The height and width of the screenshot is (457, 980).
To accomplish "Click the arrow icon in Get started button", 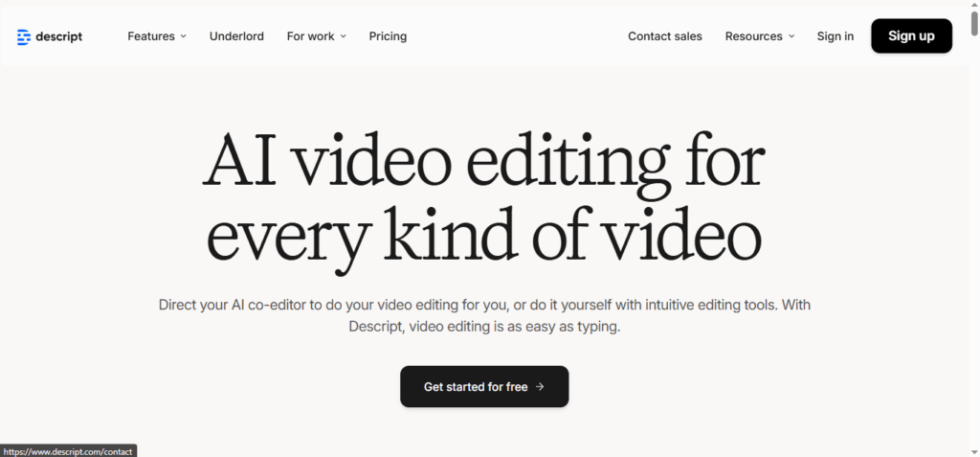I will coord(540,387).
